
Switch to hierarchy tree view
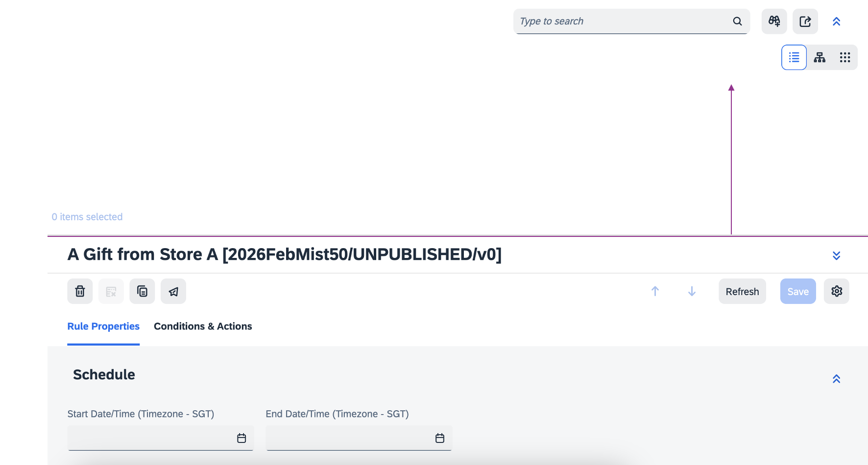coord(820,57)
